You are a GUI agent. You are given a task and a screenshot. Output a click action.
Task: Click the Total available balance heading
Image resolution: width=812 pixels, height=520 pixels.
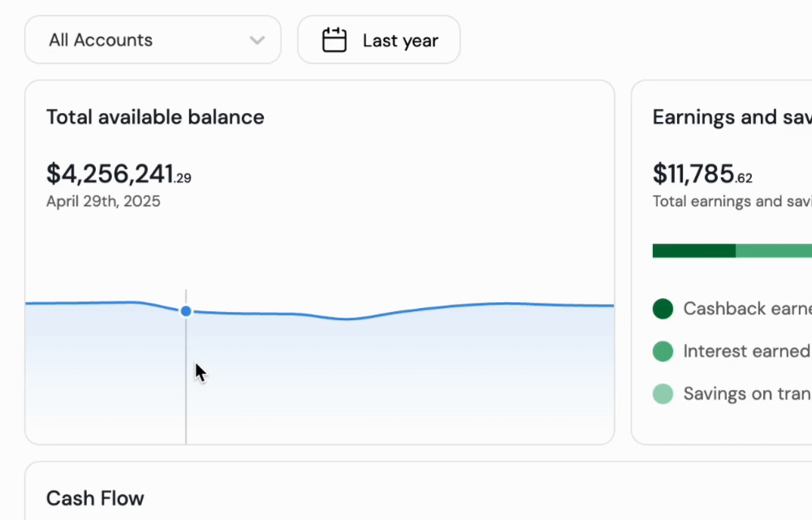[x=155, y=117]
